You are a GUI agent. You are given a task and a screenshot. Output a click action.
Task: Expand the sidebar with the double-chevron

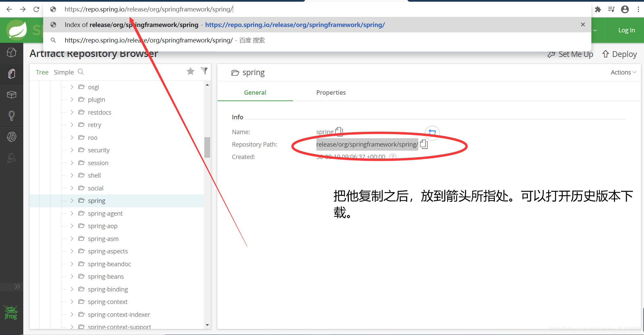(x=17, y=286)
